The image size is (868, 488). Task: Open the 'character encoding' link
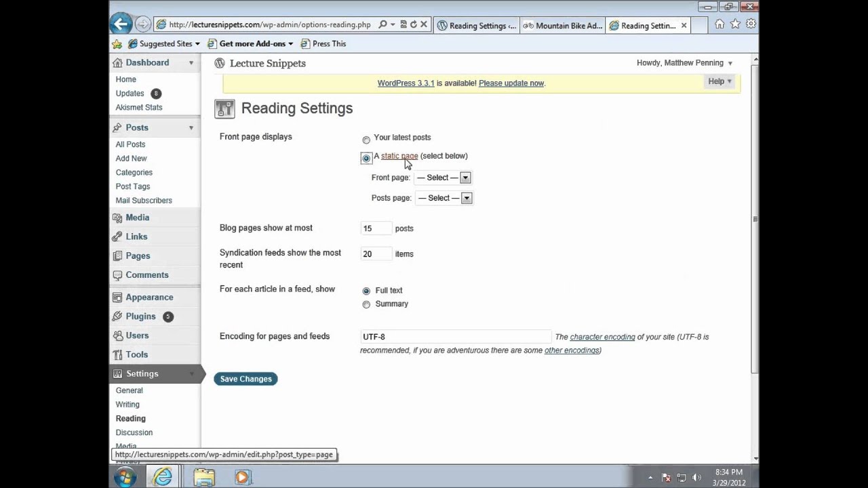(602, 337)
